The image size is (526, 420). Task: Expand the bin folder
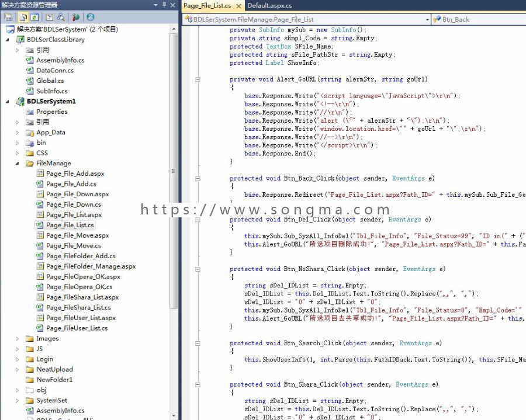click(x=17, y=143)
